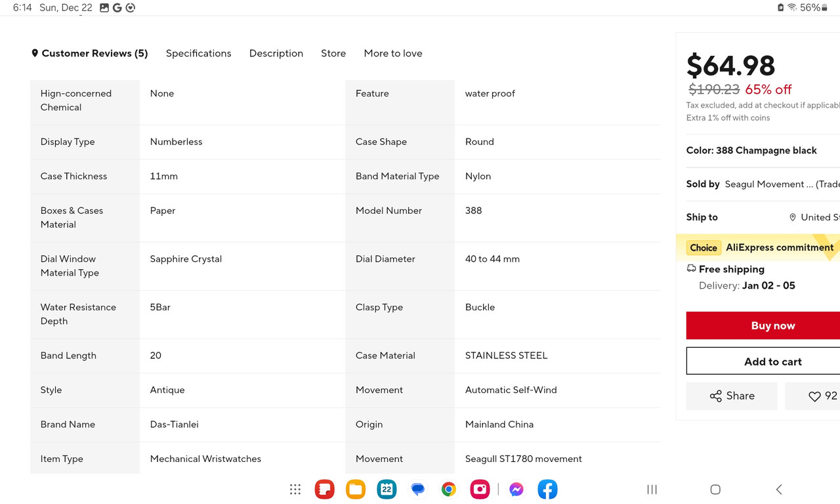This screenshot has width=840, height=504.
Task: Click Delivery: Jan 02 - 05 text
Action: click(747, 285)
